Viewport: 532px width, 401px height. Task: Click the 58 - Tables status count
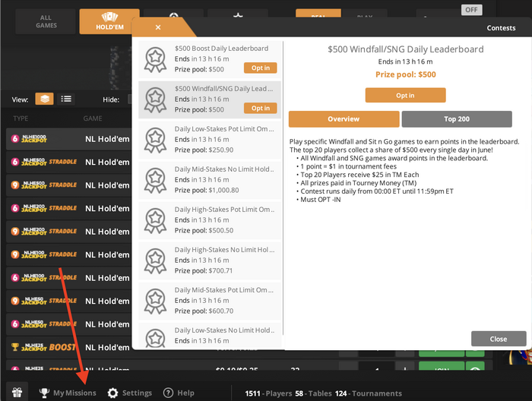[313, 393]
